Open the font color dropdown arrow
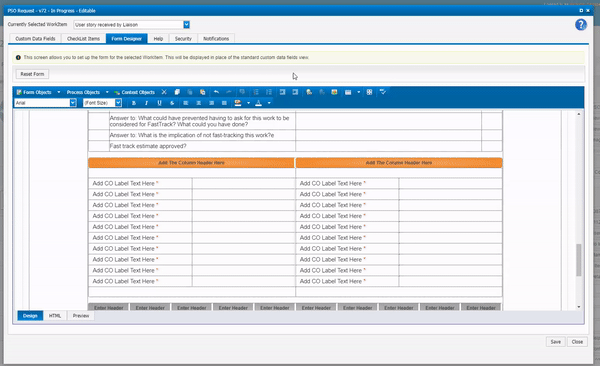This screenshot has width=600, height=366. tap(269, 103)
